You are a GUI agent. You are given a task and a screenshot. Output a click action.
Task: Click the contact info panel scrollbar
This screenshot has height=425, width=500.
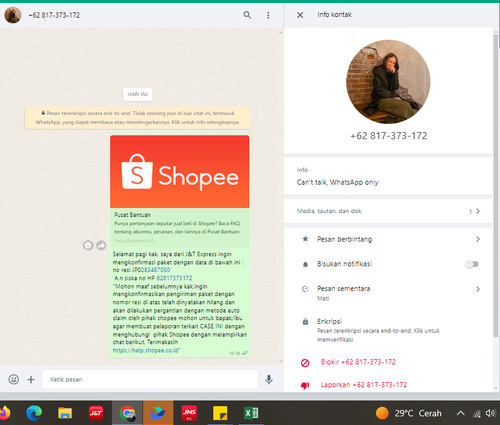click(496, 185)
